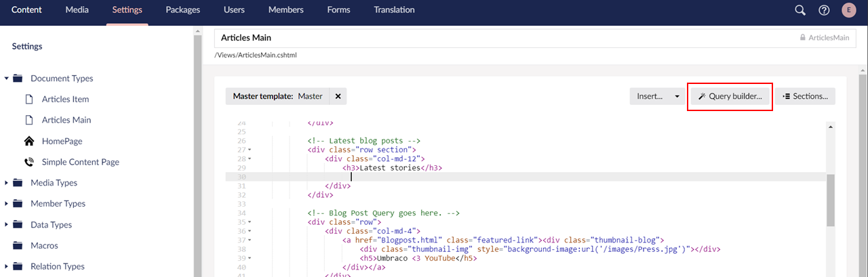Select Articles Main in tree
The width and height of the screenshot is (868, 277).
[x=66, y=120]
